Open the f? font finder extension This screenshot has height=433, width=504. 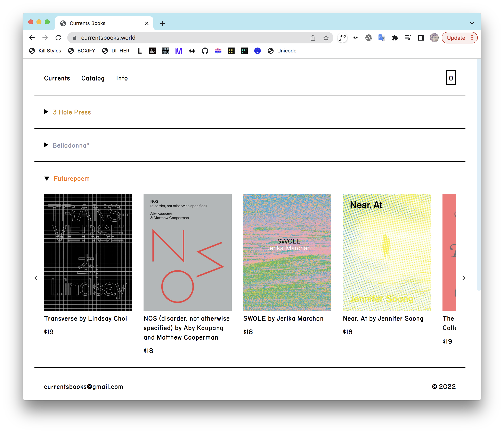342,38
